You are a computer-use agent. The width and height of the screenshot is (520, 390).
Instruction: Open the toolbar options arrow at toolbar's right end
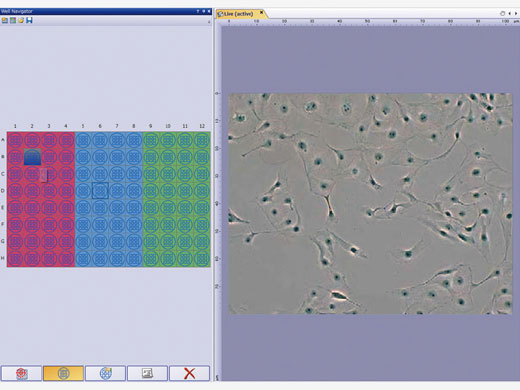pos(209,22)
